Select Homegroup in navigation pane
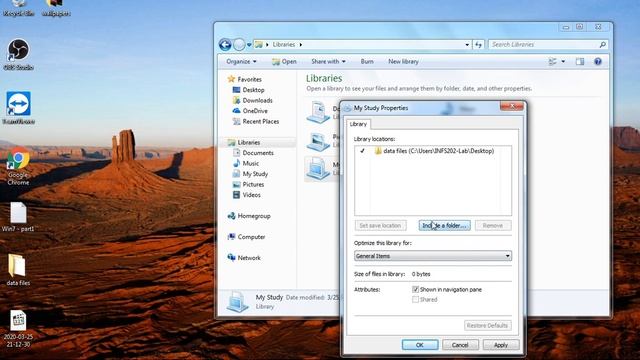Screen dimensions: 640x360 pyautogui.click(x=249, y=216)
